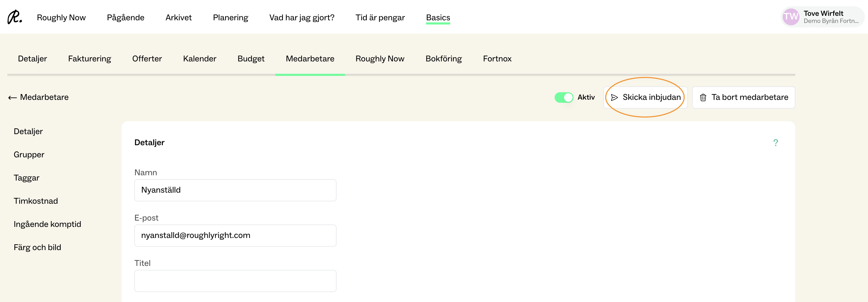Toggle the Aktiv switch off
The image size is (868, 302).
point(564,98)
